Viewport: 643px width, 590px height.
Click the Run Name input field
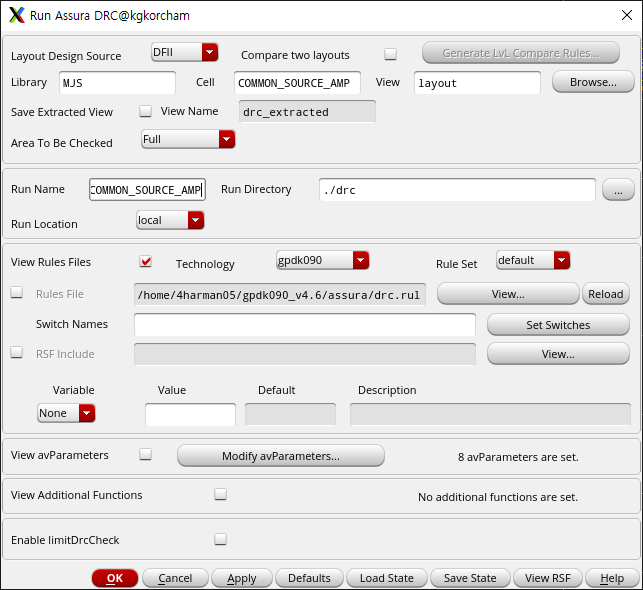pyautogui.click(x=147, y=189)
